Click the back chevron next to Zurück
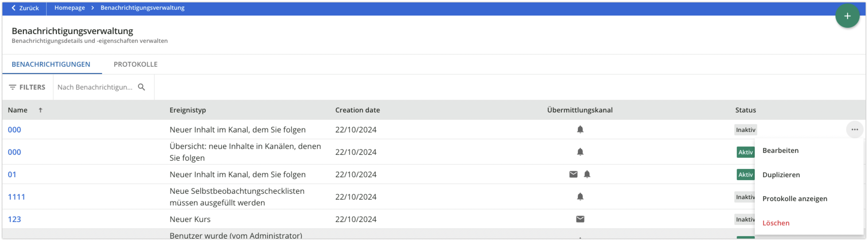 pyautogui.click(x=13, y=8)
